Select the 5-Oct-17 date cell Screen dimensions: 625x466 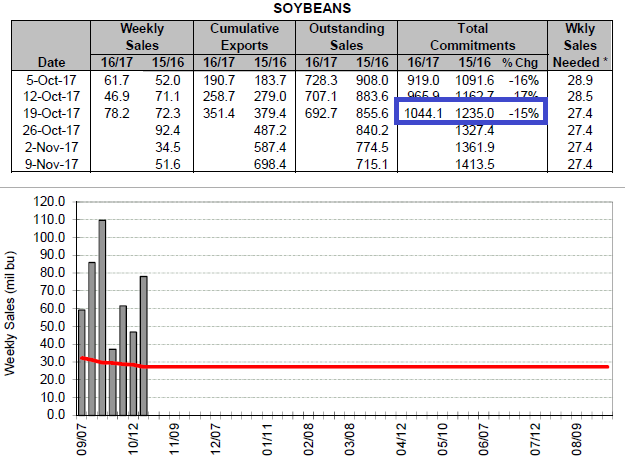[49, 77]
